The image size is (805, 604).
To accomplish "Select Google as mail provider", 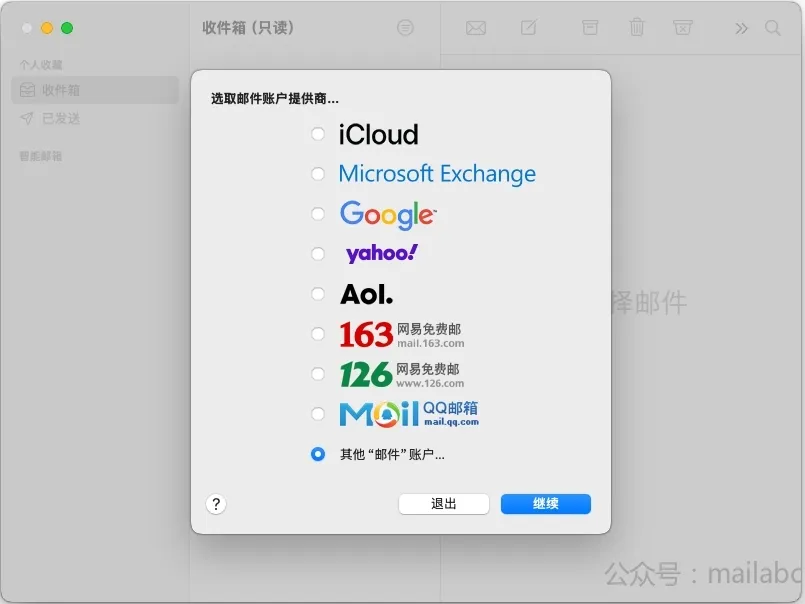I will coord(318,214).
